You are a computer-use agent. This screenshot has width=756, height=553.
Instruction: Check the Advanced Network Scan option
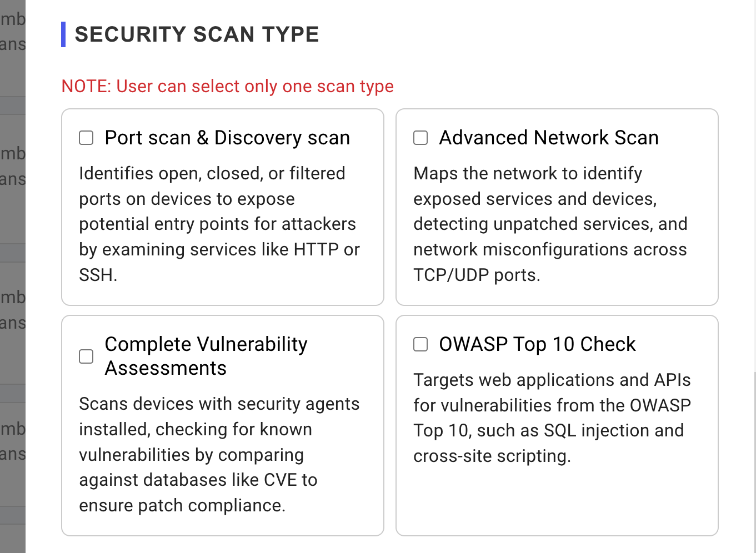tap(420, 137)
